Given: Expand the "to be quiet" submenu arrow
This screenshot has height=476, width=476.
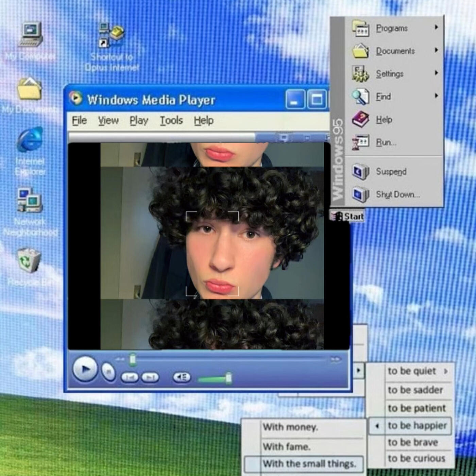Looking at the screenshot, I should click(445, 371).
